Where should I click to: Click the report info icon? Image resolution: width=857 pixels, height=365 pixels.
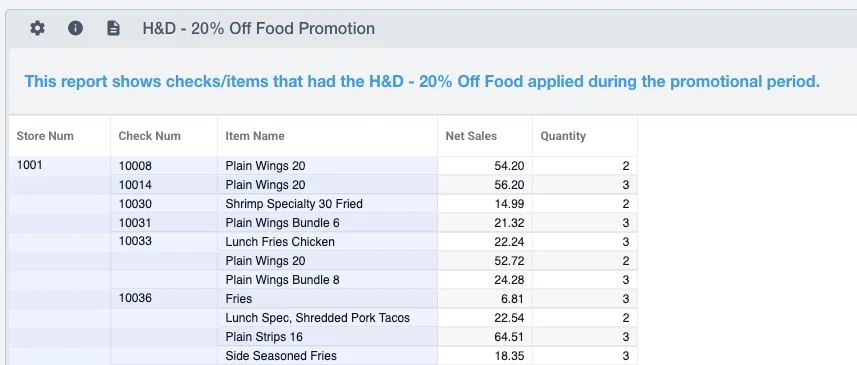75,28
